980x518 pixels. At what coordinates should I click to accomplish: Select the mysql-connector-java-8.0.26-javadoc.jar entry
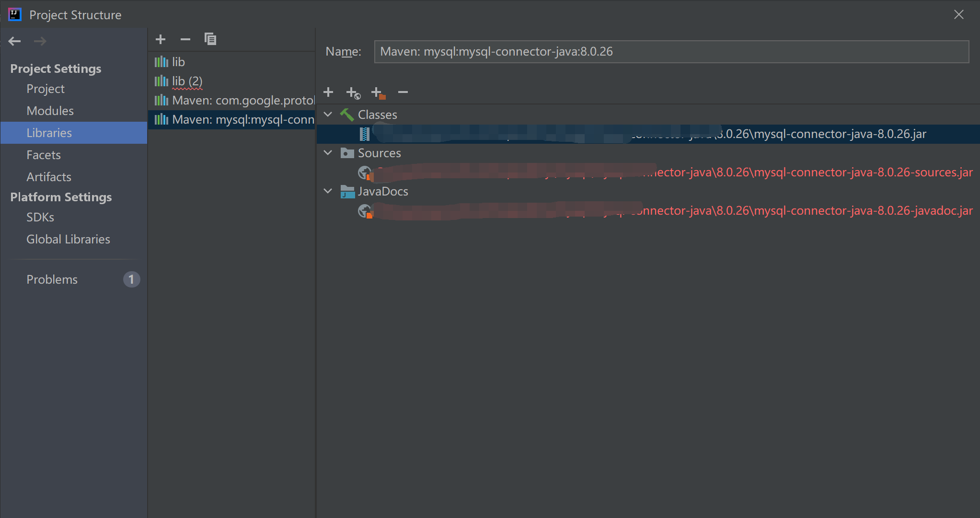tap(648, 211)
